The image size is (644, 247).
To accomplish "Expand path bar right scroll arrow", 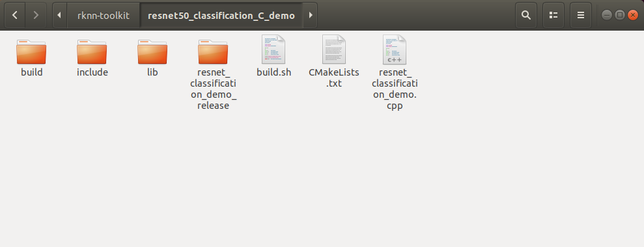I will coord(310,15).
